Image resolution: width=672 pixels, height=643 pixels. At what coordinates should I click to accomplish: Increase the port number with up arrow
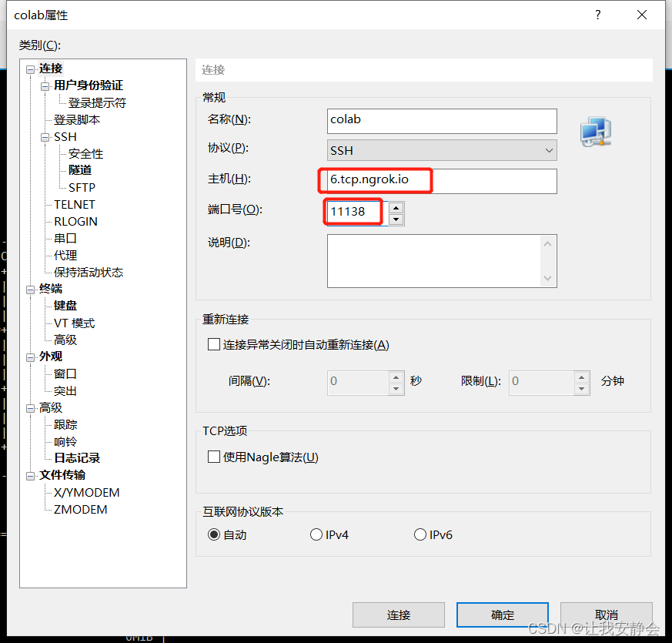click(396, 208)
